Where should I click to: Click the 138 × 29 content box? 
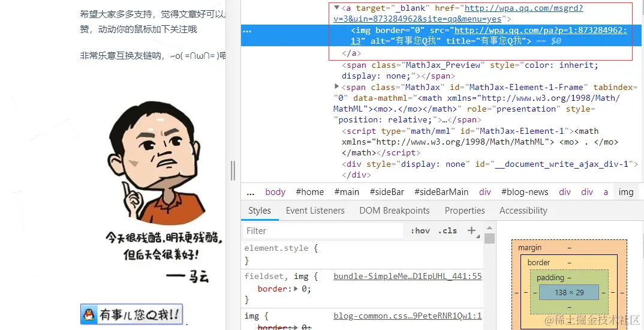569,293
